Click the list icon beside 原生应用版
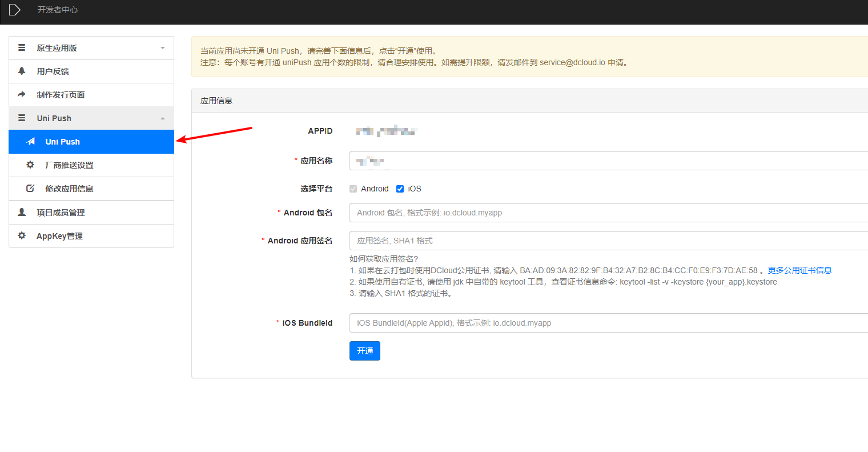 pos(22,47)
